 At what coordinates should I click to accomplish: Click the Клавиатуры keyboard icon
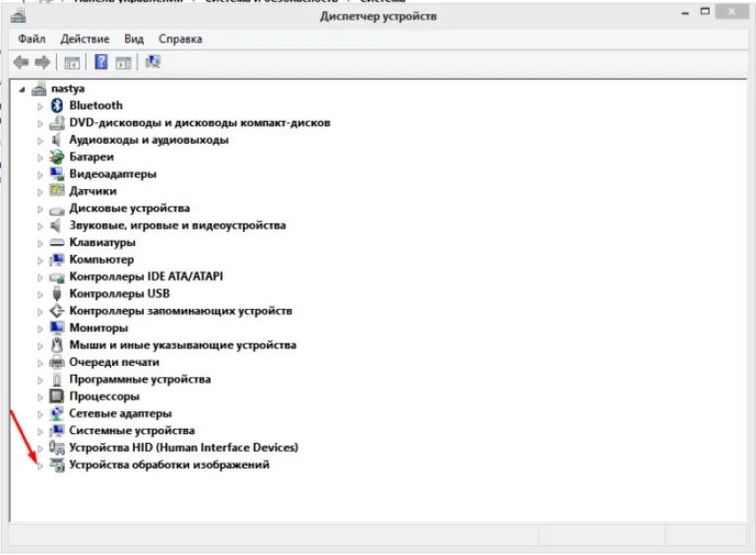click(x=57, y=242)
